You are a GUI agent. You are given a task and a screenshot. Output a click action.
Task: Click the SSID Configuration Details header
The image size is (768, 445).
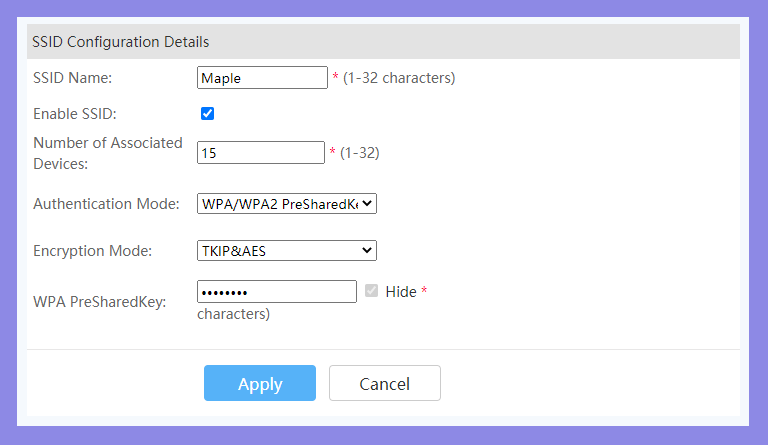point(120,42)
